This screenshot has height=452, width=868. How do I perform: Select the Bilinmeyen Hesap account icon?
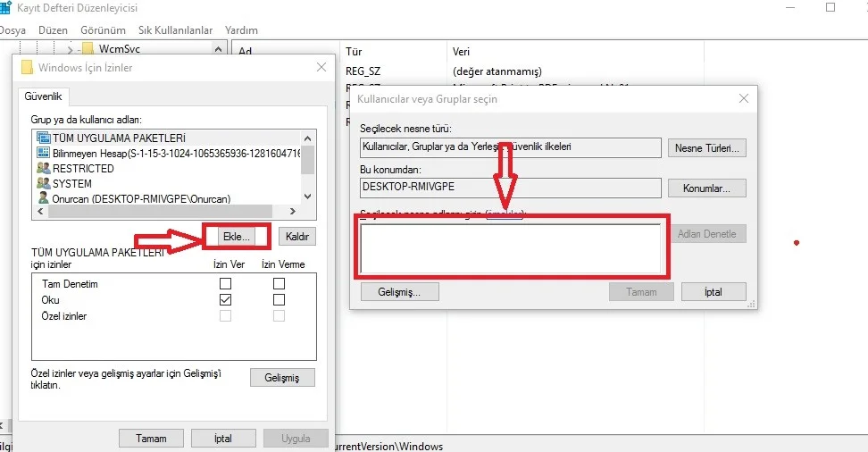(43, 153)
